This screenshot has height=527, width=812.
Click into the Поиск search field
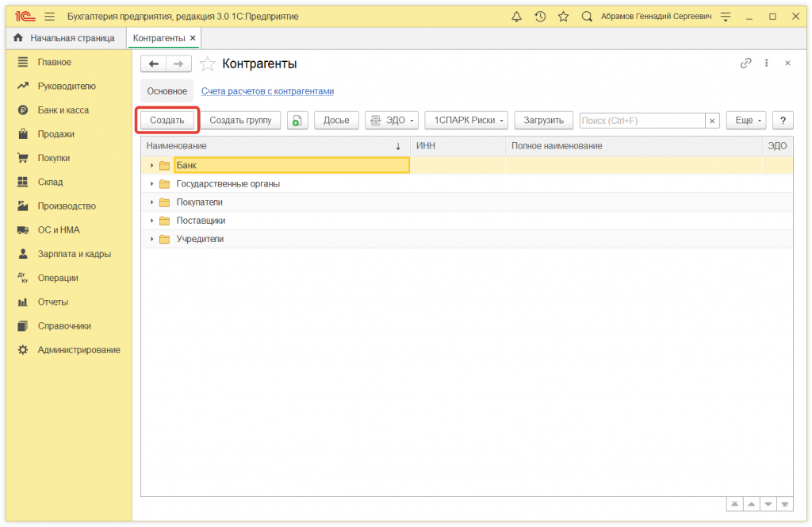[642, 121]
